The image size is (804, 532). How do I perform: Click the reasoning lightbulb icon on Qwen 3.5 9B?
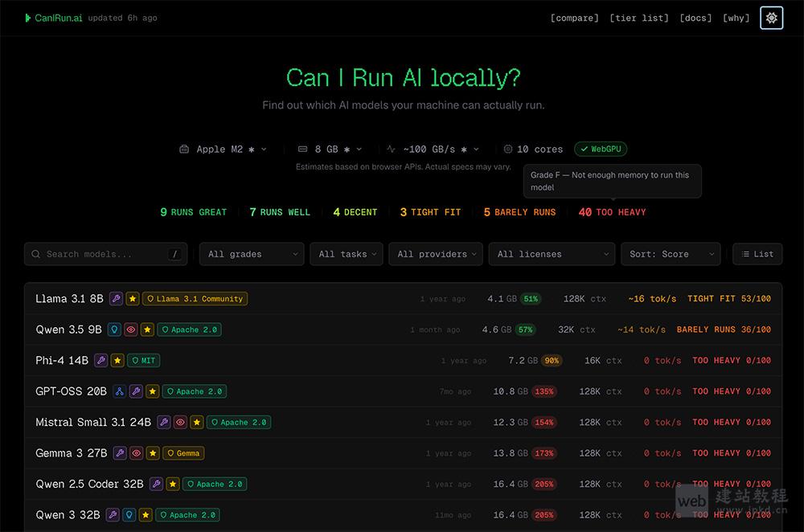[x=114, y=329]
